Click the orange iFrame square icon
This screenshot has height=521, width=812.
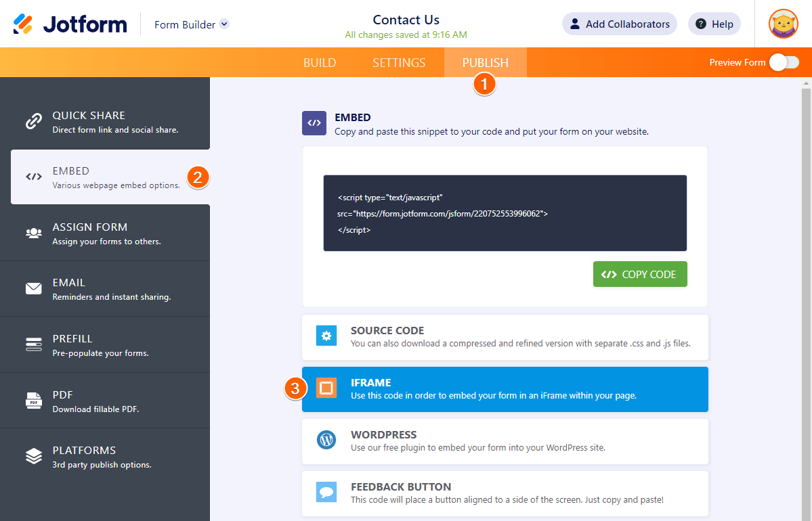pos(326,388)
